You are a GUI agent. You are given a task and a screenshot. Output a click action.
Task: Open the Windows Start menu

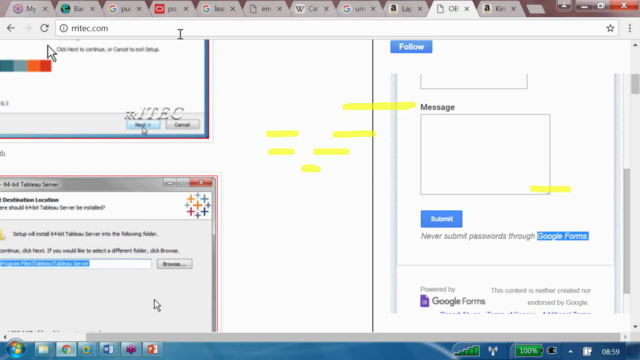[x=16, y=349]
